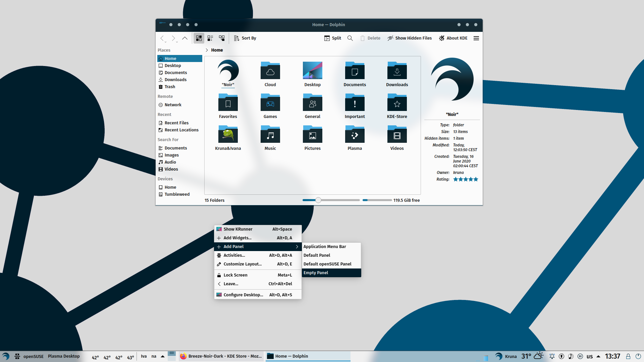Click the power button in the panel
The image size is (644, 362).
[x=638, y=356]
